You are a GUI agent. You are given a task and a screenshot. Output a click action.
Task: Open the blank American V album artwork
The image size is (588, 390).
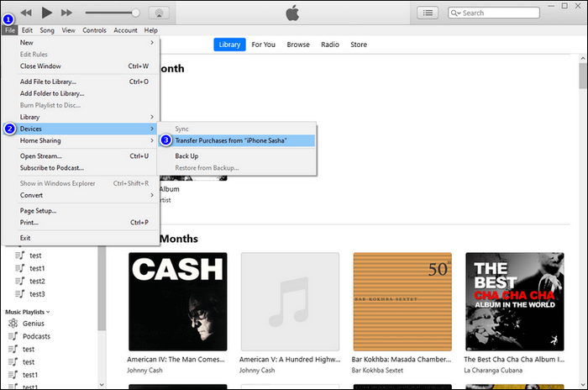(291, 302)
